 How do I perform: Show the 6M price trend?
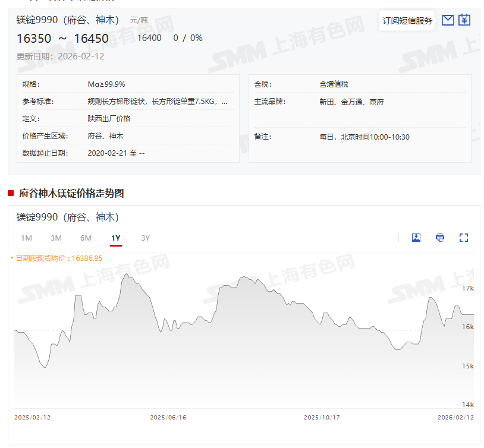coord(86,238)
